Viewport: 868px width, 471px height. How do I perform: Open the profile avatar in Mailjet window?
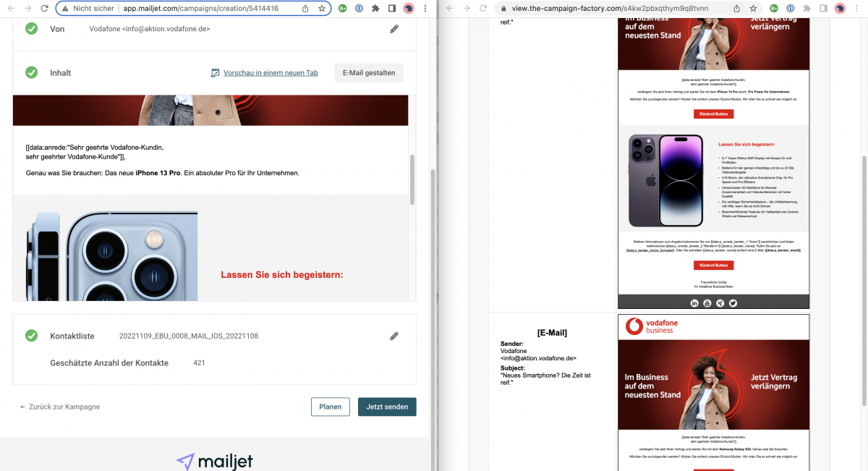click(x=409, y=9)
